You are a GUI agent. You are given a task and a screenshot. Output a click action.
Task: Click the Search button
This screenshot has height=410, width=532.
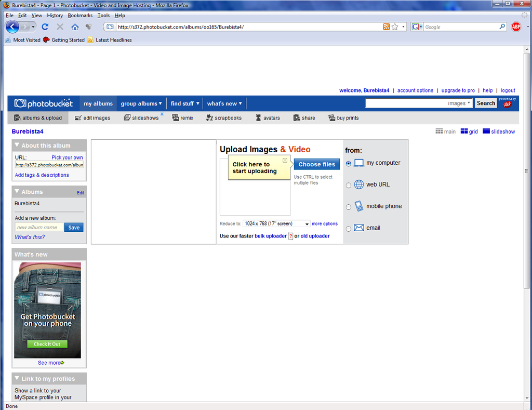coord(486,103)
